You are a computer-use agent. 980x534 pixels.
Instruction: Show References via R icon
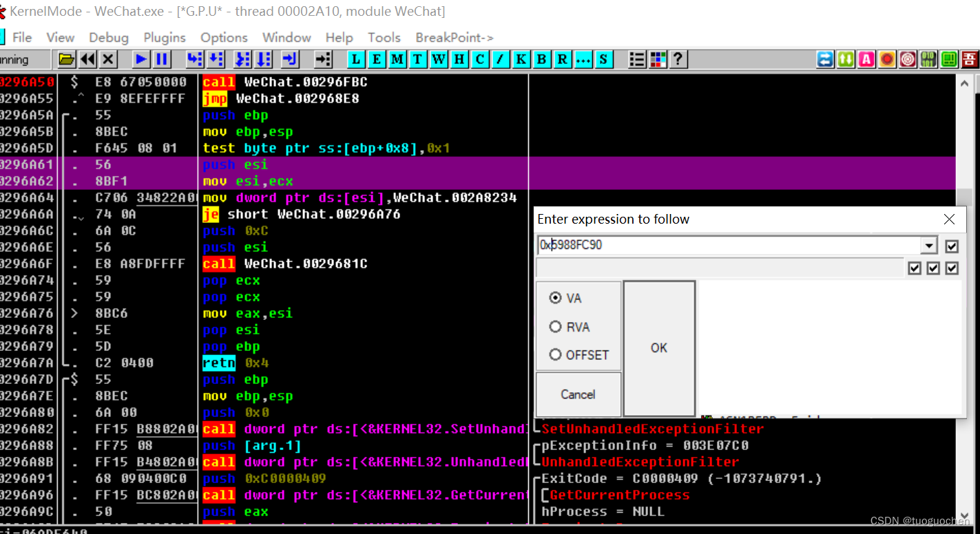(x=563, y=59)
